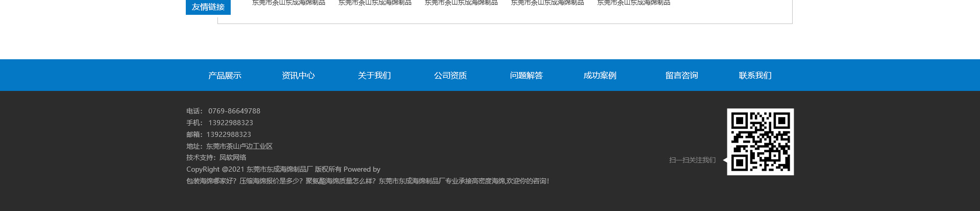Viewport: 980px width, 211px height.
Task: Click the last 东莞市茶山东成海绵制品 friend link
Action: [x=633, y=3]
